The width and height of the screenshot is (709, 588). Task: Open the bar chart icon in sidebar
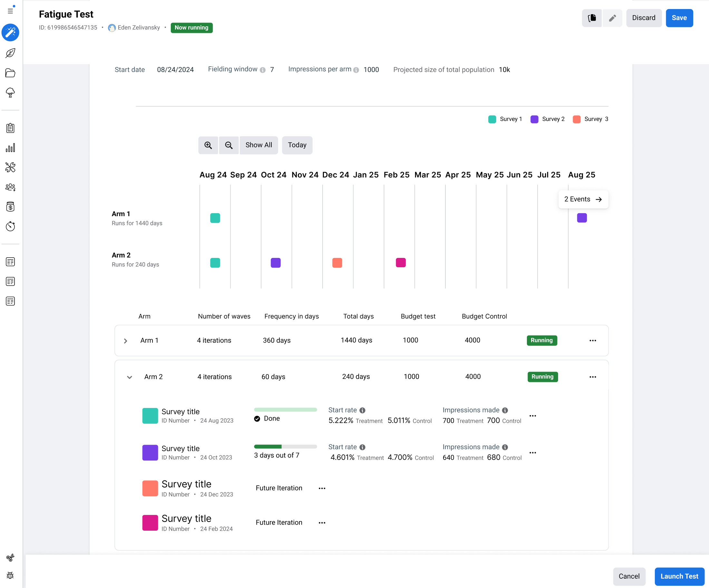coord(10,148)
